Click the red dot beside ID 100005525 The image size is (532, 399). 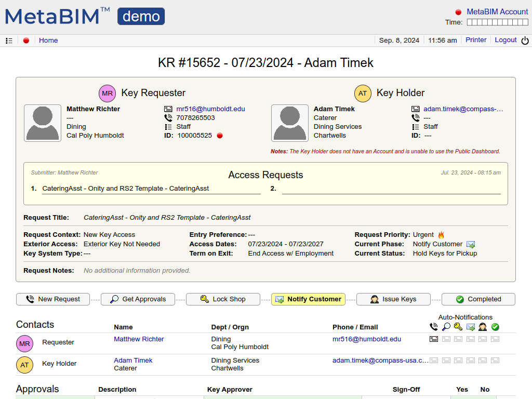pyautogui.click(x=220, y=136)
